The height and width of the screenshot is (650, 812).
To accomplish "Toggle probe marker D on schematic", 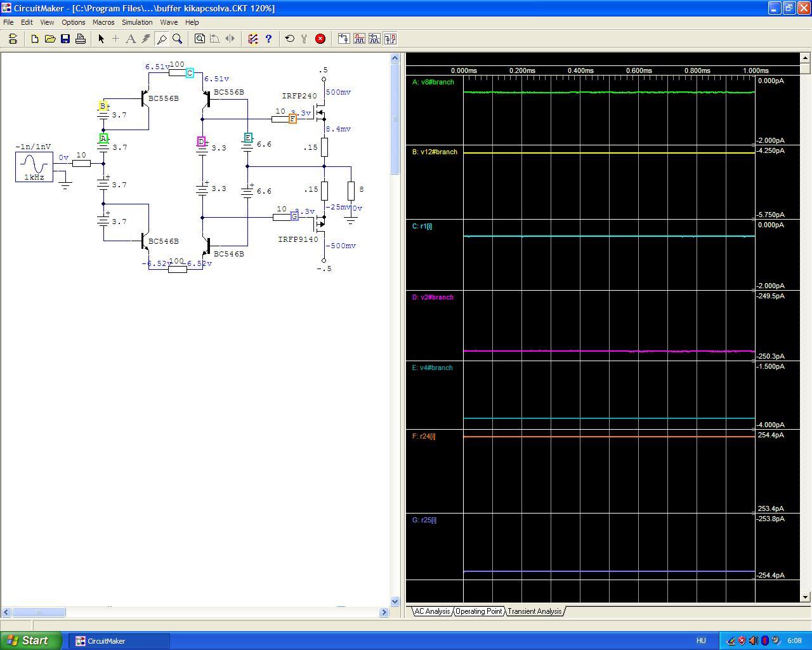I will pos(201,142).
